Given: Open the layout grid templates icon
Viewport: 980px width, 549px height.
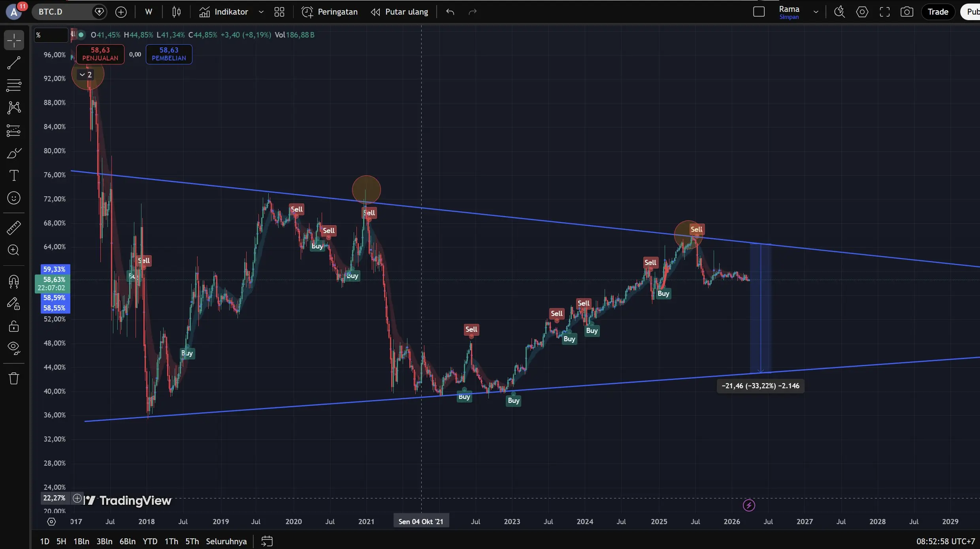Looking at the screenshot, I should click(x=279, y=12).
